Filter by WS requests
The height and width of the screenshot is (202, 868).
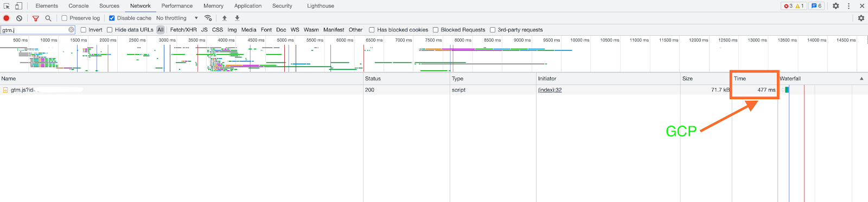pyautogui.click(x=295, y=30)
